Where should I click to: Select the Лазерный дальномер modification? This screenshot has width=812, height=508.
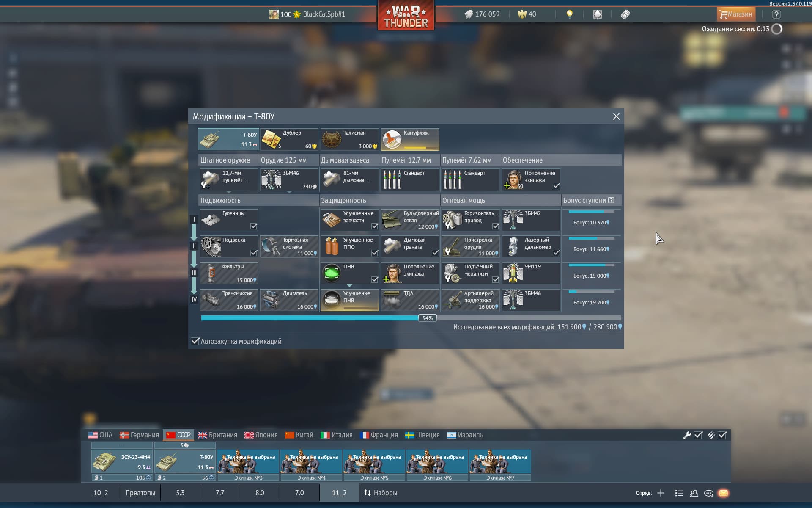click(531, 246)
